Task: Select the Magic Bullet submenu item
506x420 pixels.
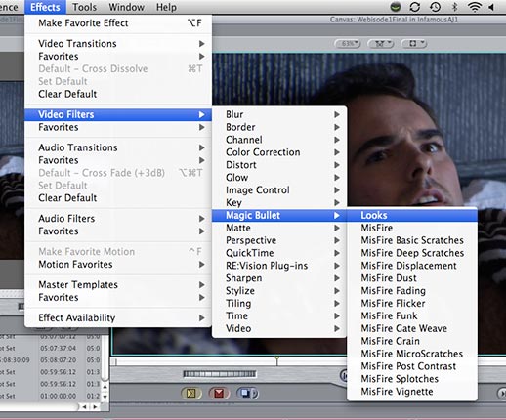Action: [x=279, y=215]
